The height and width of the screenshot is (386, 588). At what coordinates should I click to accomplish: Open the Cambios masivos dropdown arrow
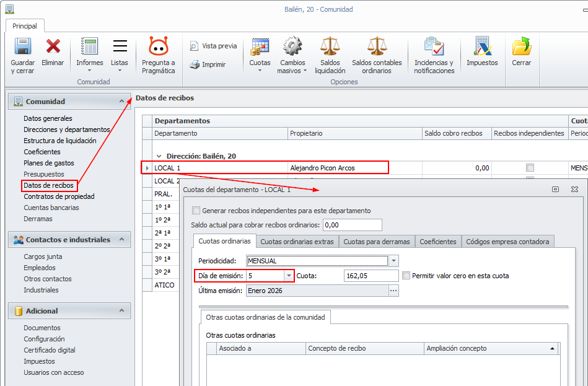(305, 71)
